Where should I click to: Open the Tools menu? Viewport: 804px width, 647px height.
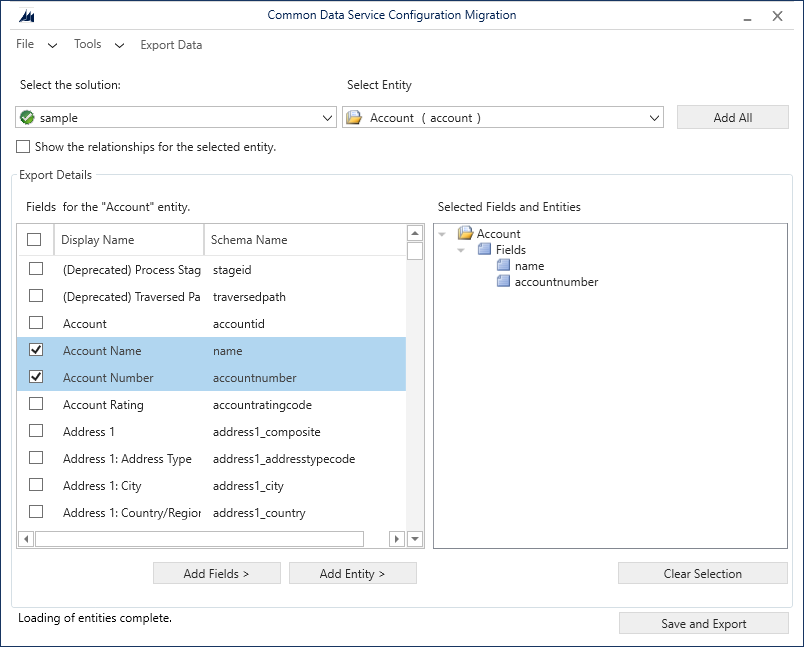click(x=88, y=44)
